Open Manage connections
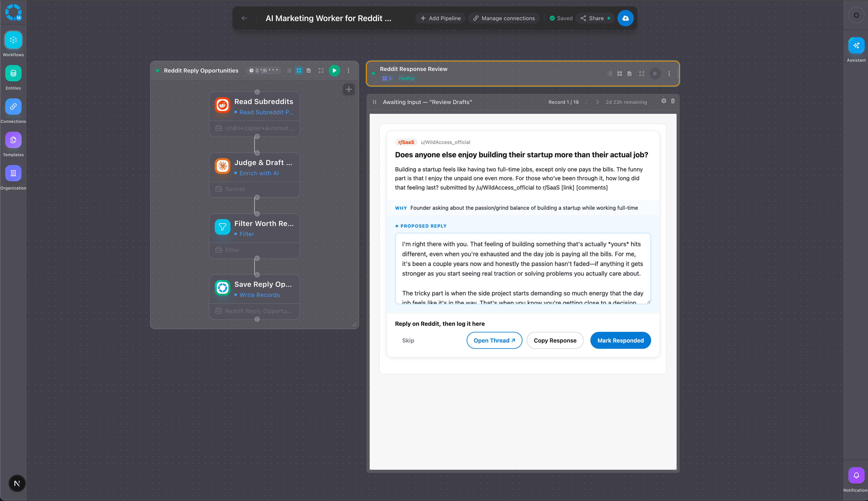The width and height of the screenshot is (868, 501). (x=504, y=18)
